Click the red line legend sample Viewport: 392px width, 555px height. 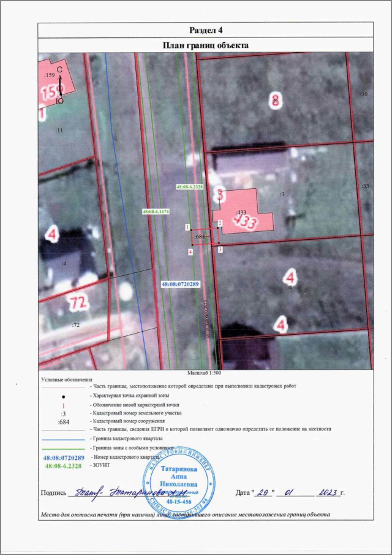[63, 388]
